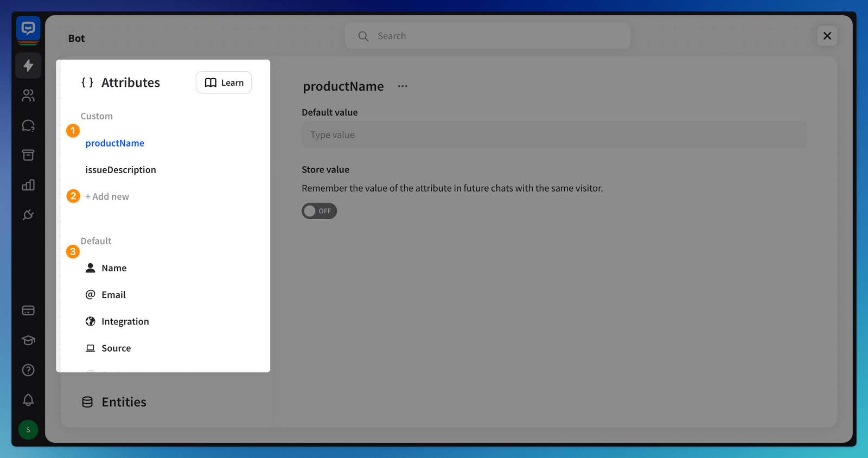The image size is (868, 458).
Task: Toggle the Store value switch
Action: [319, 211]
